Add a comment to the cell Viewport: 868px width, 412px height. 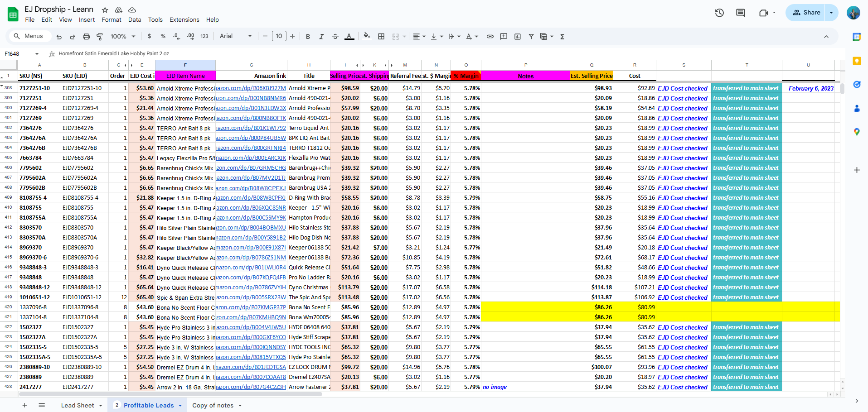[x=504, y=37]
